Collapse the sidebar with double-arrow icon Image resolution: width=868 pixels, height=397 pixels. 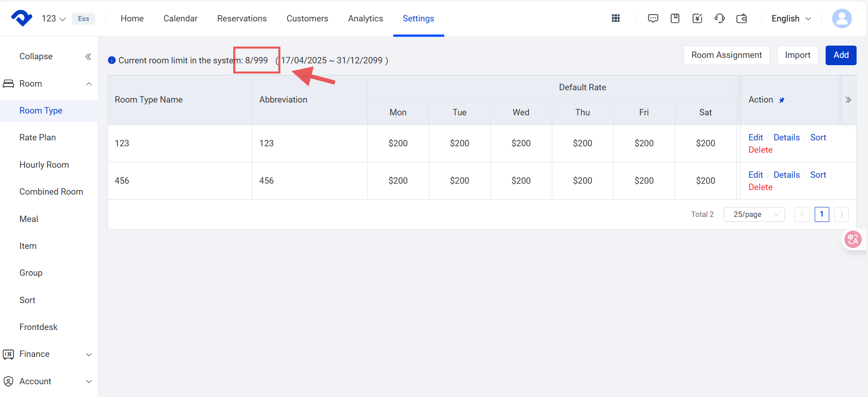pyautogui.click(x=88, y=57)
